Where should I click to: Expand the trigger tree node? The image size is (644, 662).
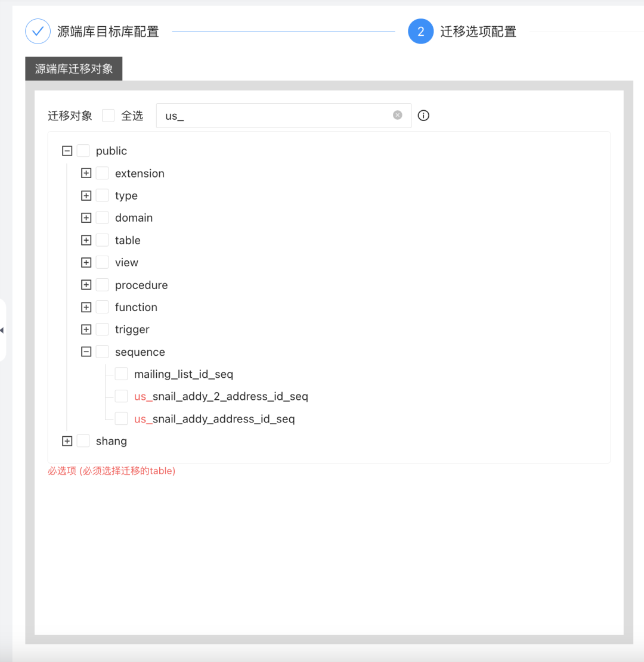coord(86,329)
